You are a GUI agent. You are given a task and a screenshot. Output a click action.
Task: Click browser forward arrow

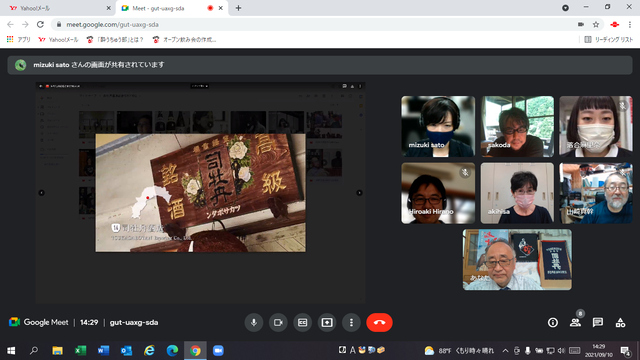click(x=25, y=24)
